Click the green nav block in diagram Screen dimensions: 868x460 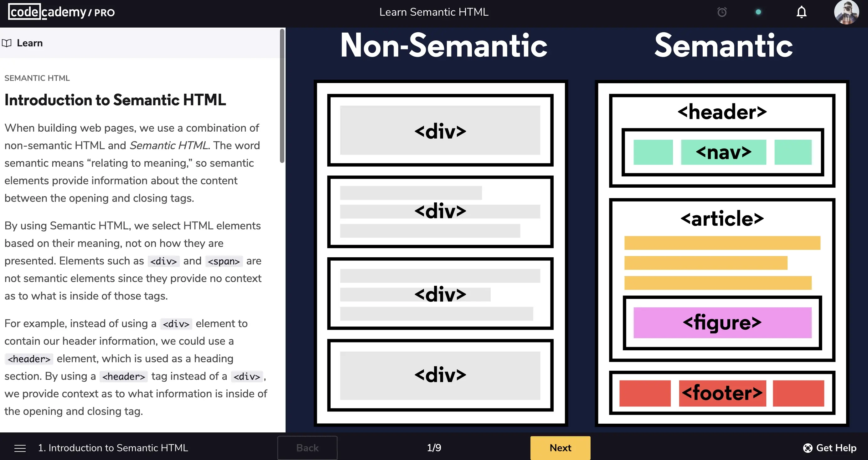point(723,152)
